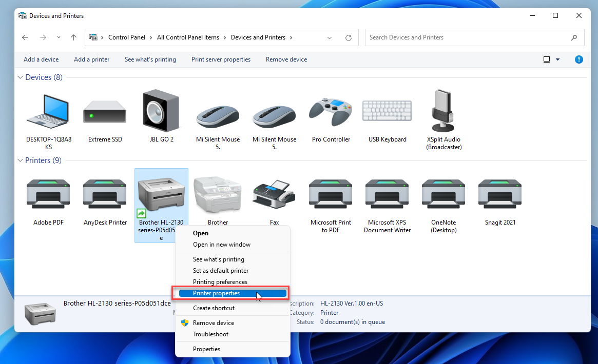Image resolution: width=598 pixels, height=364 pixels.
Task: Click Control Panel breadcrumb
Action: [127, 37]
